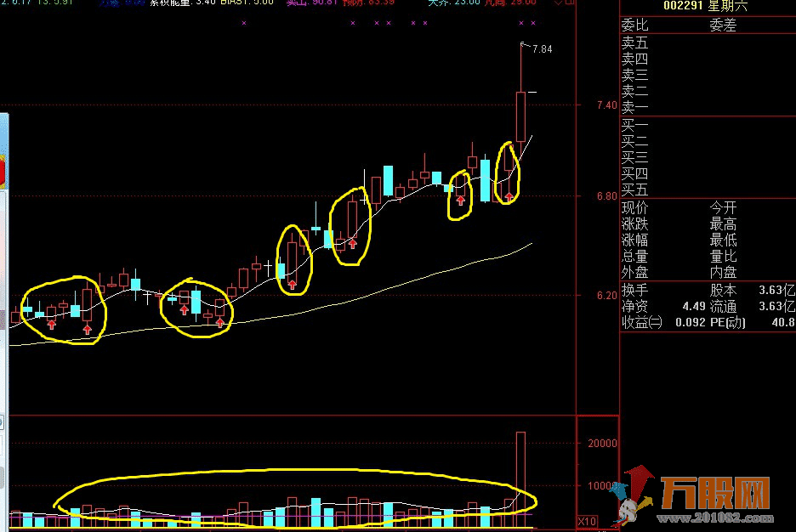Select the 外盘 label
Screen dimensions: 796x532
[634, 272]
